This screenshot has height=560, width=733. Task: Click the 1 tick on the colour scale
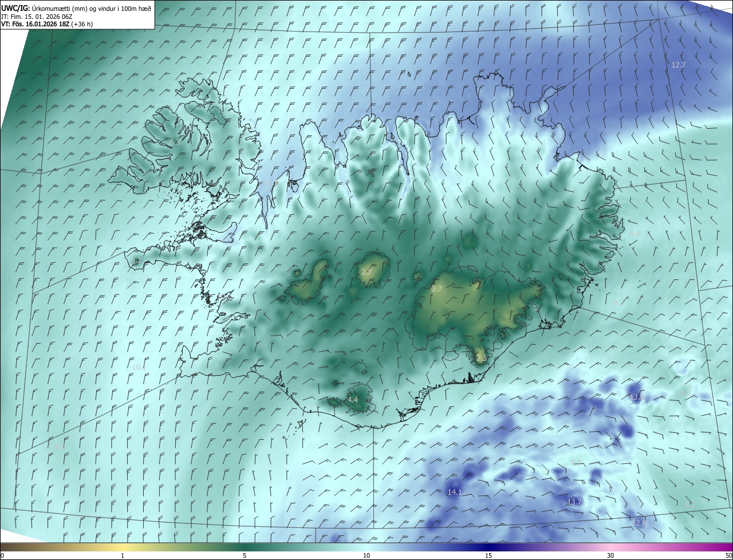[123, 555]
